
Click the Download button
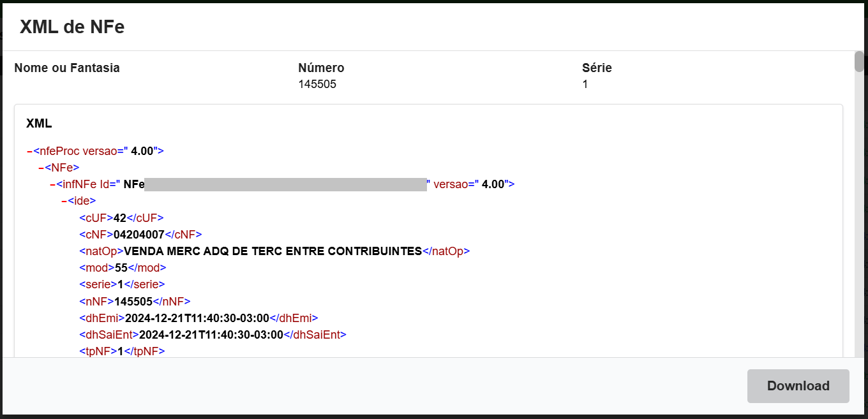[x=798, y=386]
